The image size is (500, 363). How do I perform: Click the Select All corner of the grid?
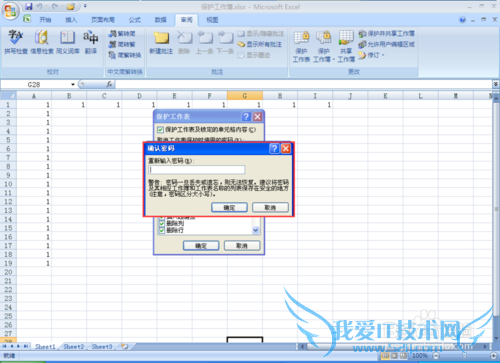click(8, 96)
